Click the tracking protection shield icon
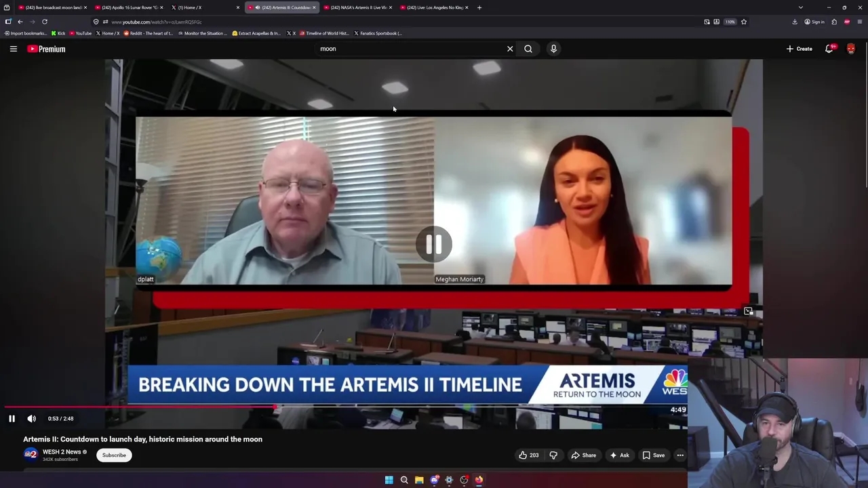This screenshot has height=488, width=868. [x=96, y=22]
